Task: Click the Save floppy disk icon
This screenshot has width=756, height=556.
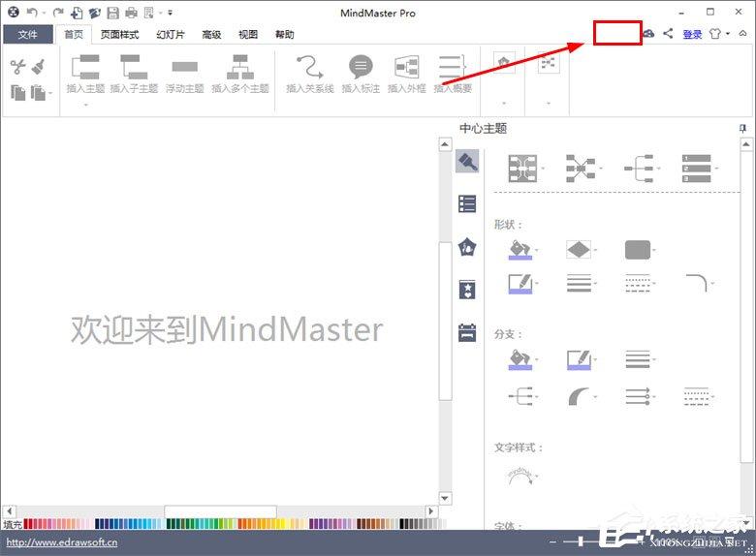Action: [x=112, y=13]
